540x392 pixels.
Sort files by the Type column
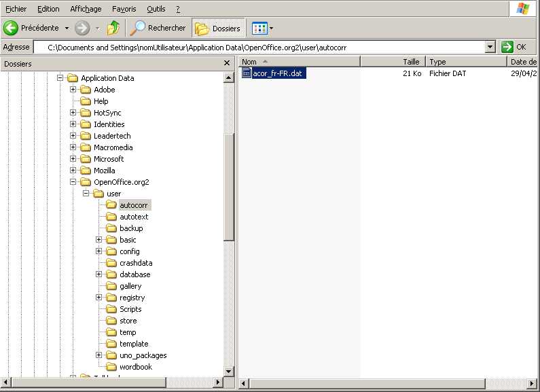[466, 62]
